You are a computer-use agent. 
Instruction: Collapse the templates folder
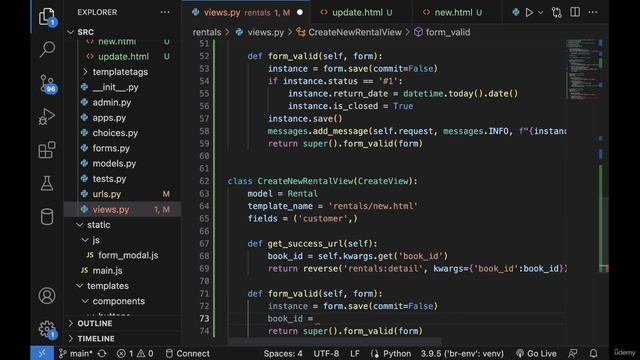[x=108, y=286]
